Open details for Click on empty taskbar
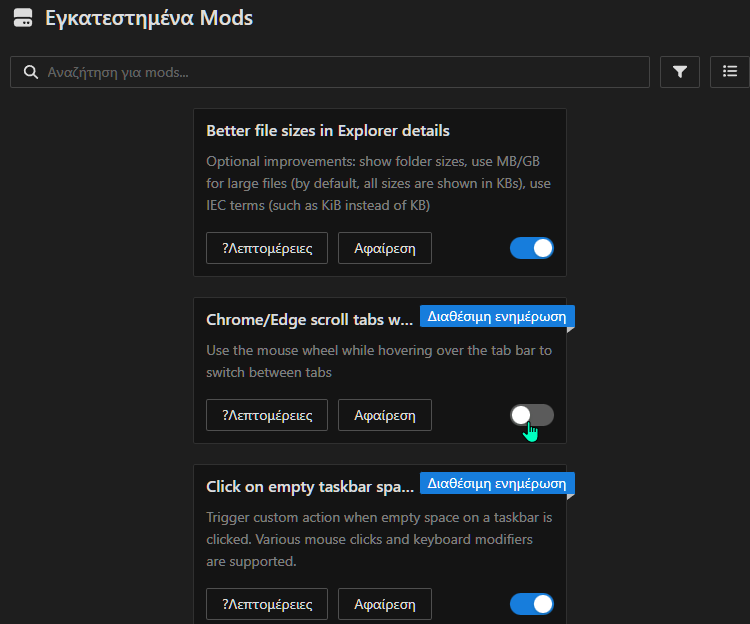Viewport: 750px width, 624px height. pos(267,604)
